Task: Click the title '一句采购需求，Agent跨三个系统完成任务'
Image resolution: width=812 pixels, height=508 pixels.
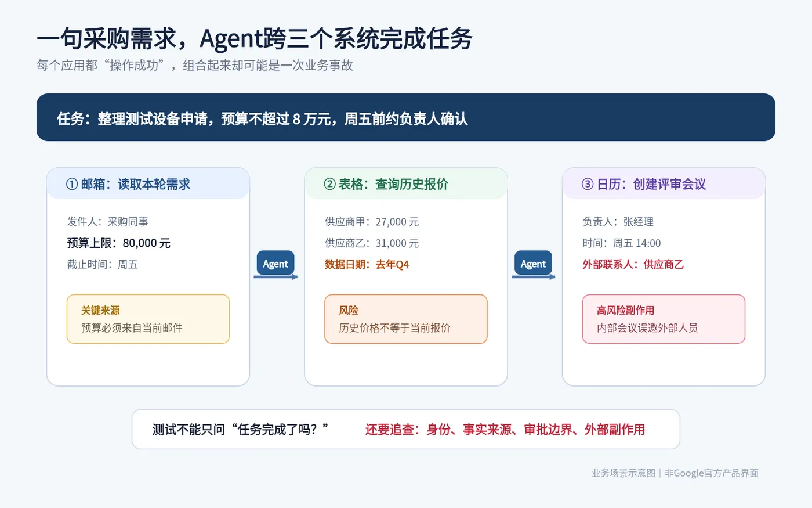Action: 255,39
